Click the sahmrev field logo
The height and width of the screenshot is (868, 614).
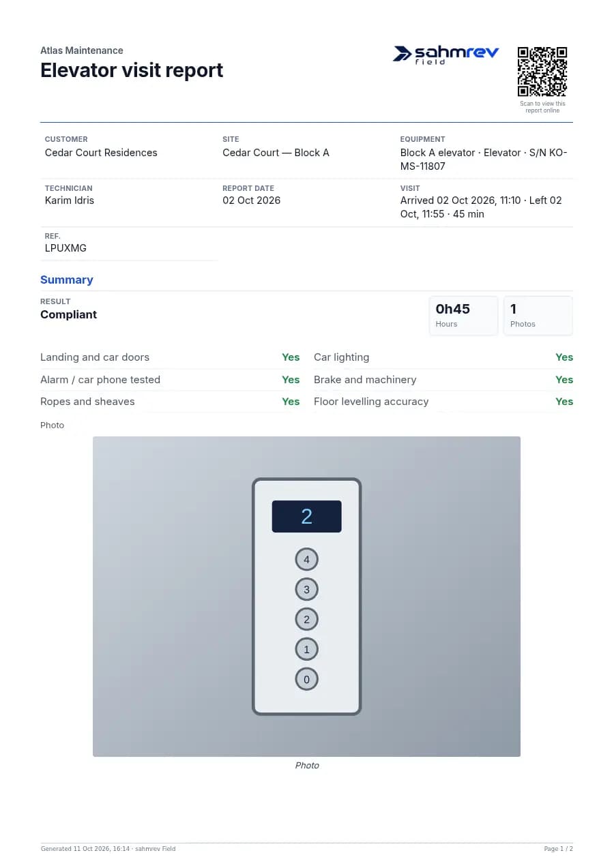(446, 55)
